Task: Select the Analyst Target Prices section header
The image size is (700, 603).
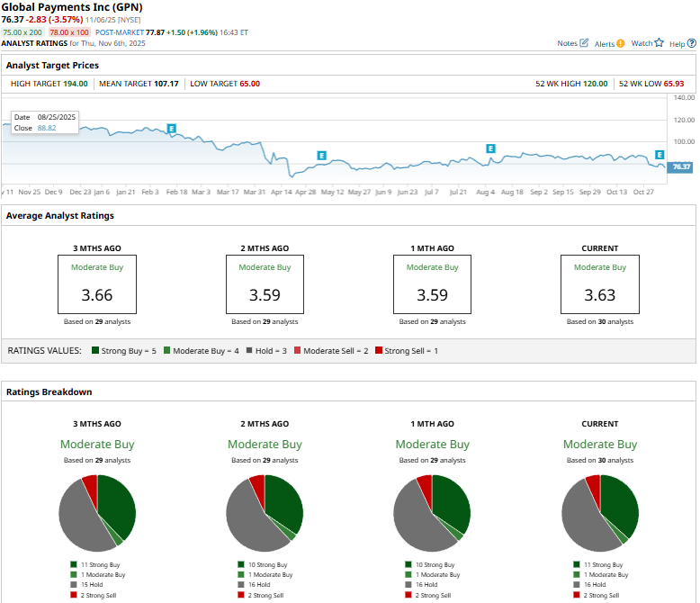Action: click(53, 66)
